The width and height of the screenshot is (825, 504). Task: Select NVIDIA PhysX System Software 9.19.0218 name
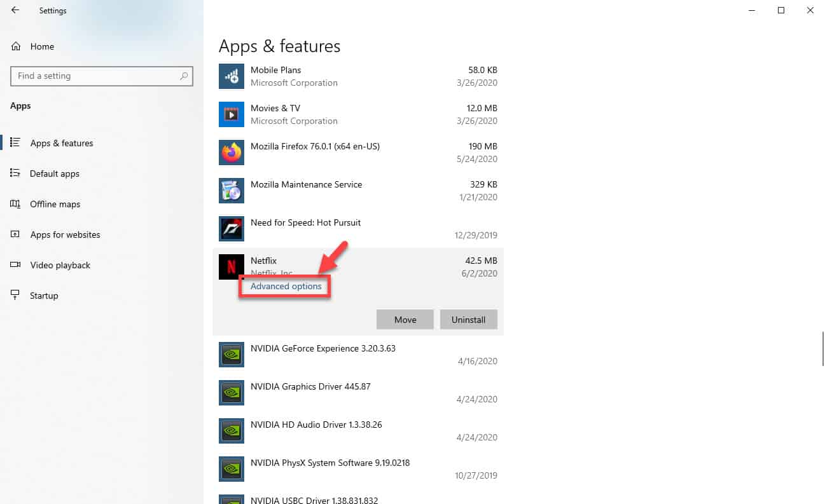click(x=330, y=463)
